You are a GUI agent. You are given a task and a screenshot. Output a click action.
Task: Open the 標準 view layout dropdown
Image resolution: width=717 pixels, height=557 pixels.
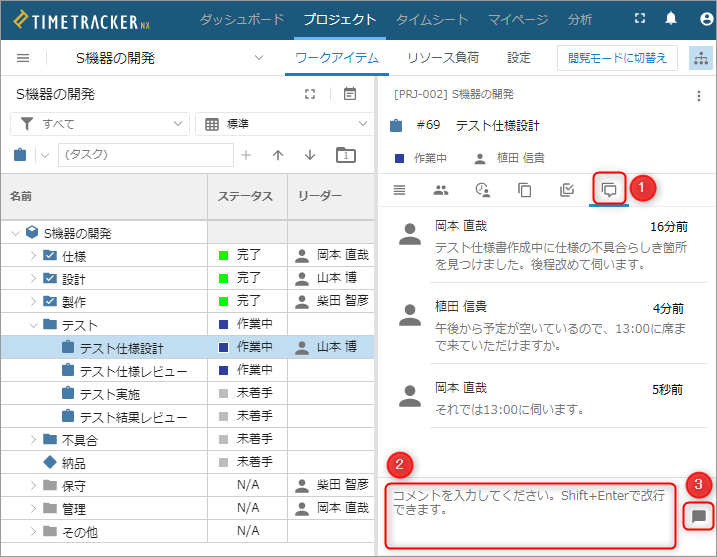[x=284, y=124]
